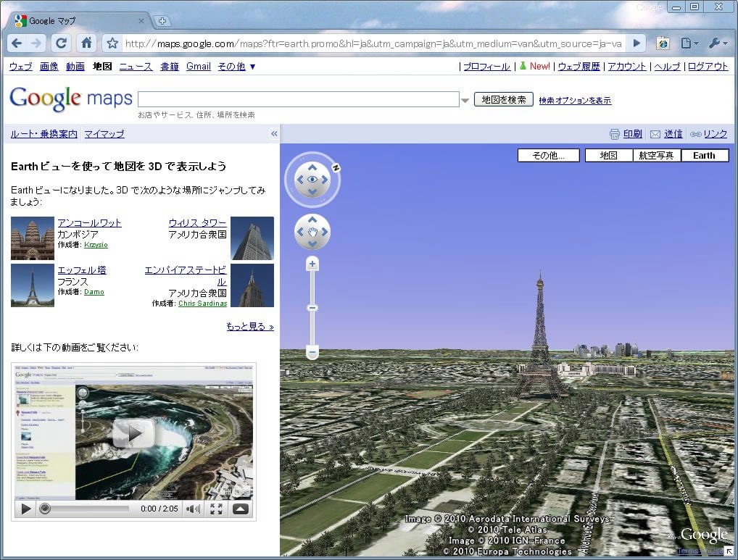Screen dimensions: 738x560
Task: Switch map to Earth view
Action: click(x=704, y=155)
